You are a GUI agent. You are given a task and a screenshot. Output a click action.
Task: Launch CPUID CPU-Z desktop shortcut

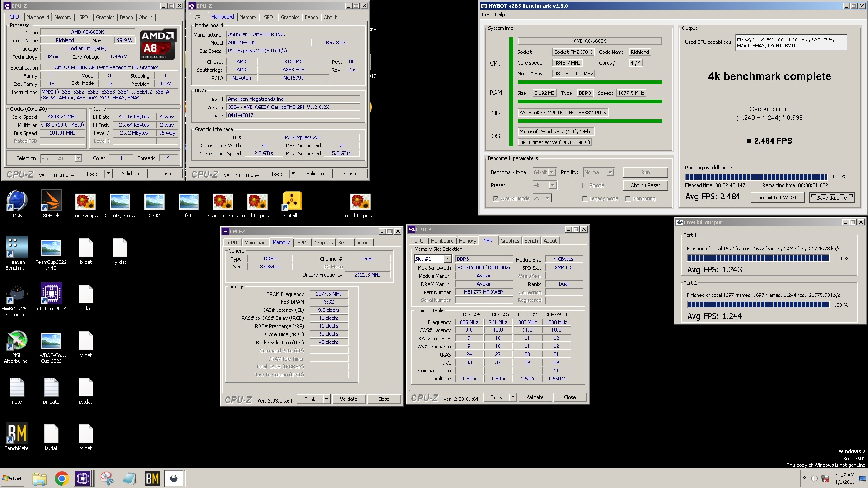(x=51, y=297)
